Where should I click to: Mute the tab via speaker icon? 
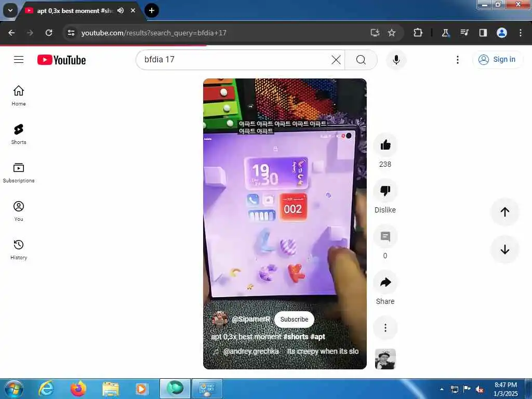[121, 10]
